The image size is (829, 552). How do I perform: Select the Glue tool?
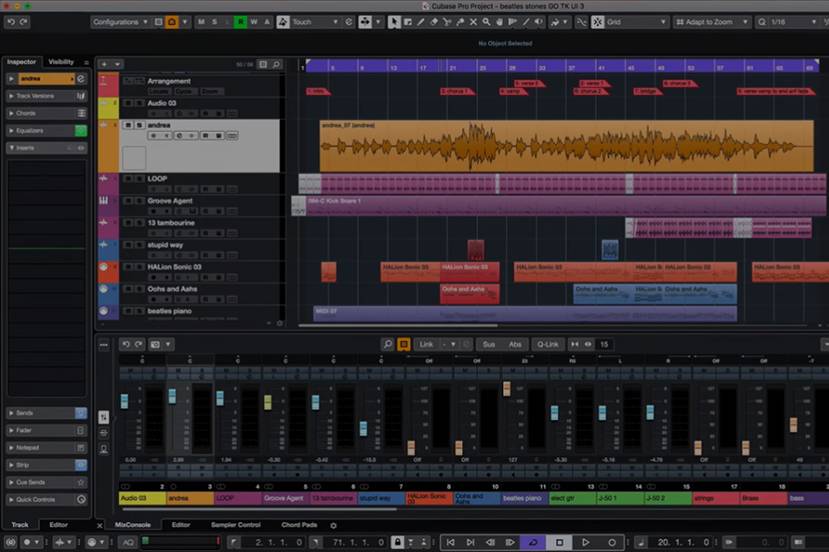460,22
